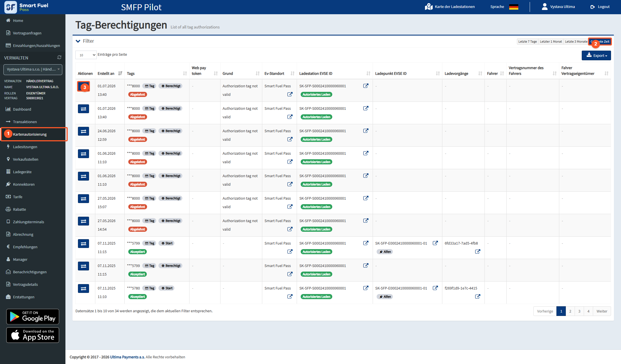
Task: Open session 6fd33a17-7ad5-4fb8 external link
Action: click(478, 252)
